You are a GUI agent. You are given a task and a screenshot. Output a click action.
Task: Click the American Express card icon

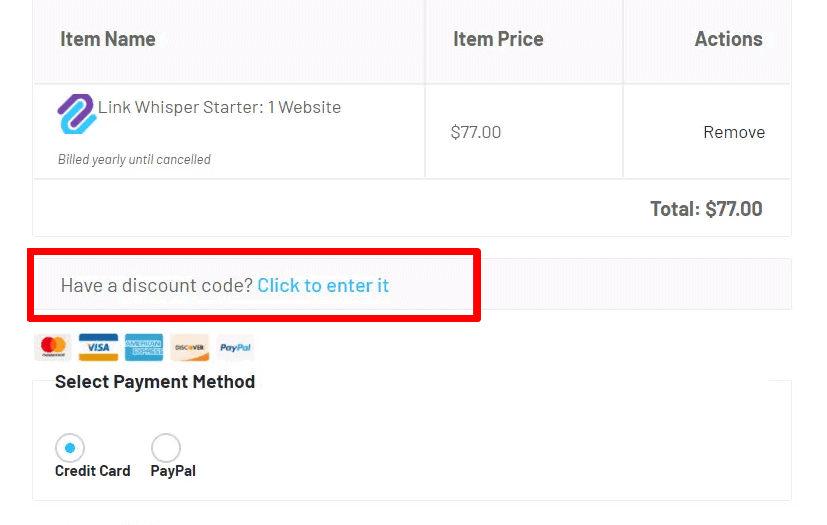[x=144, y=347]
